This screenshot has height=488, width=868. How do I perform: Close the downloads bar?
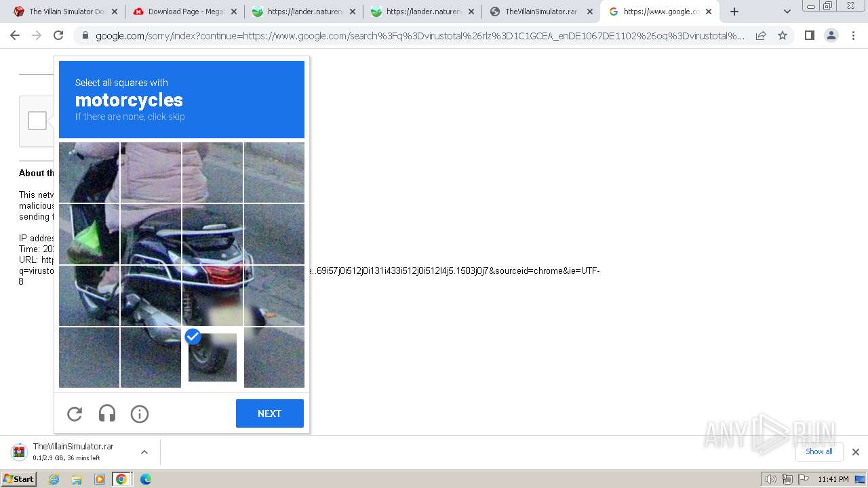(x=855, y=452)
